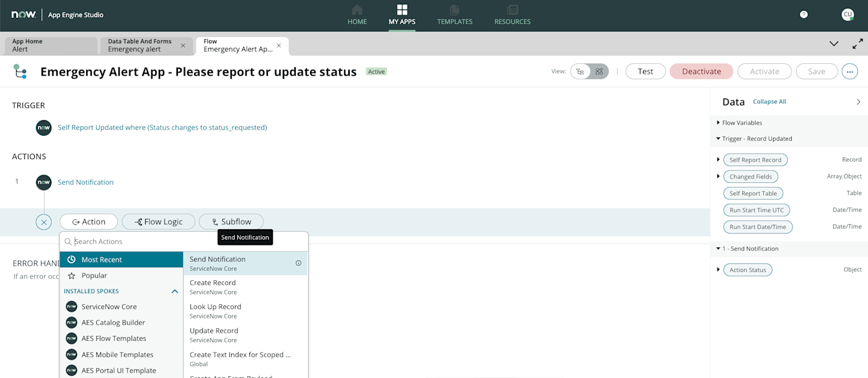868x378 pixels.
Task: Open the Home navigation icon
Action: tap(357, 10)
